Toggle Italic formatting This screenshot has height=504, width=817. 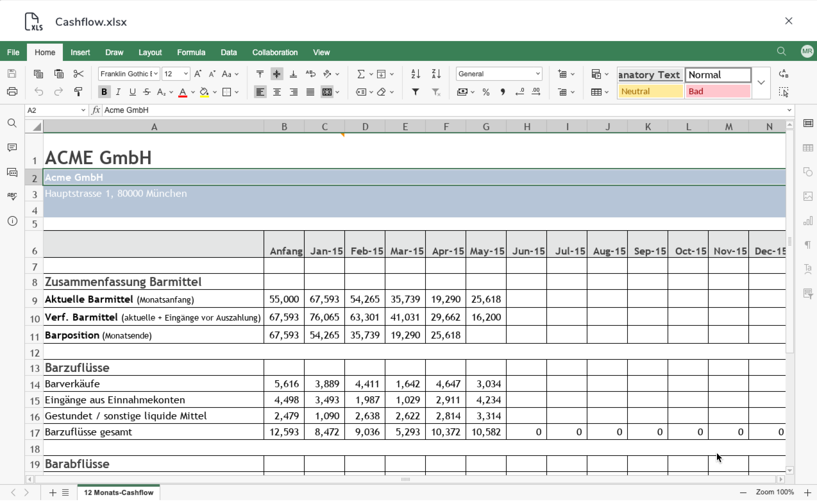[118, 92]
